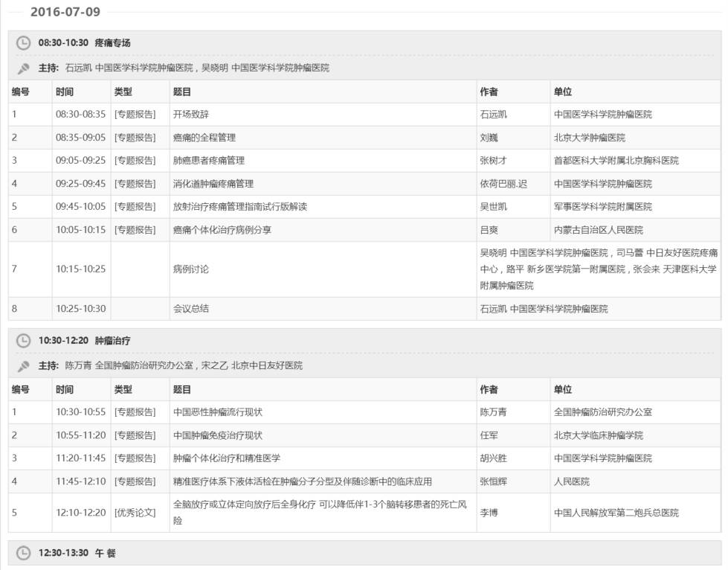Select the 12:30-13:30 午餐 row
This screenshot has width=728, height=570.
[x=364, y=553]
